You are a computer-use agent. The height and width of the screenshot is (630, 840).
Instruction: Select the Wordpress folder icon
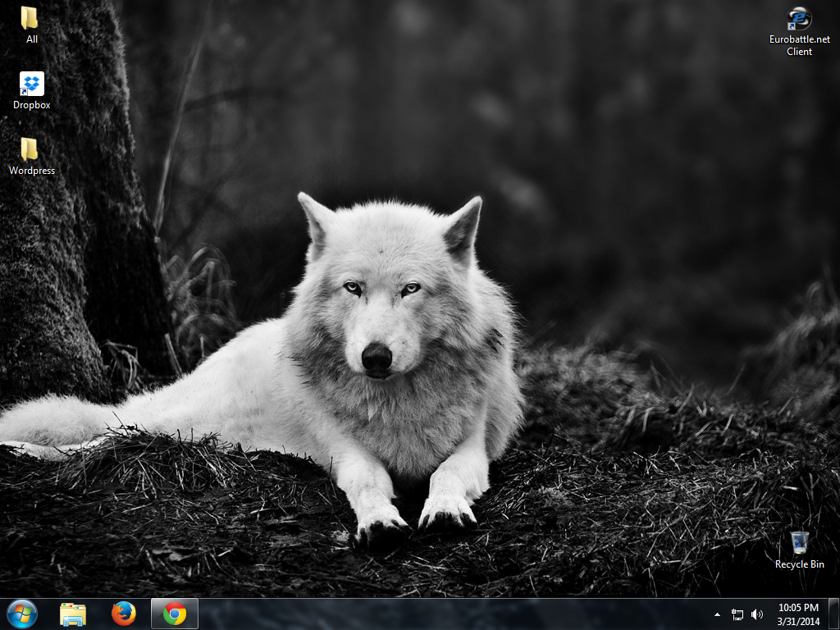click(x=30, y=149)
